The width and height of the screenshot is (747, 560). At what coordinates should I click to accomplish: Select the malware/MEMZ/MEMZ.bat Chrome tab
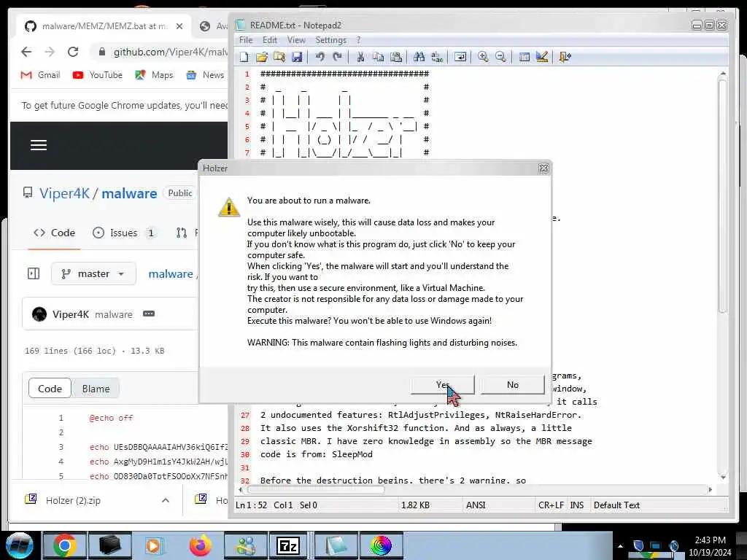coord(103,26)
